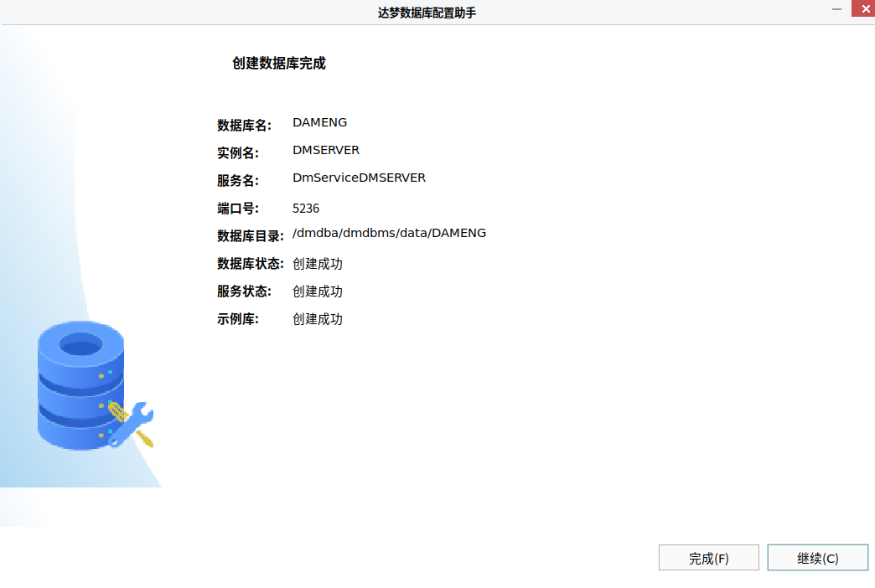
Task: Click the 继续(C) continue button
Action: [x=817, y=557]
